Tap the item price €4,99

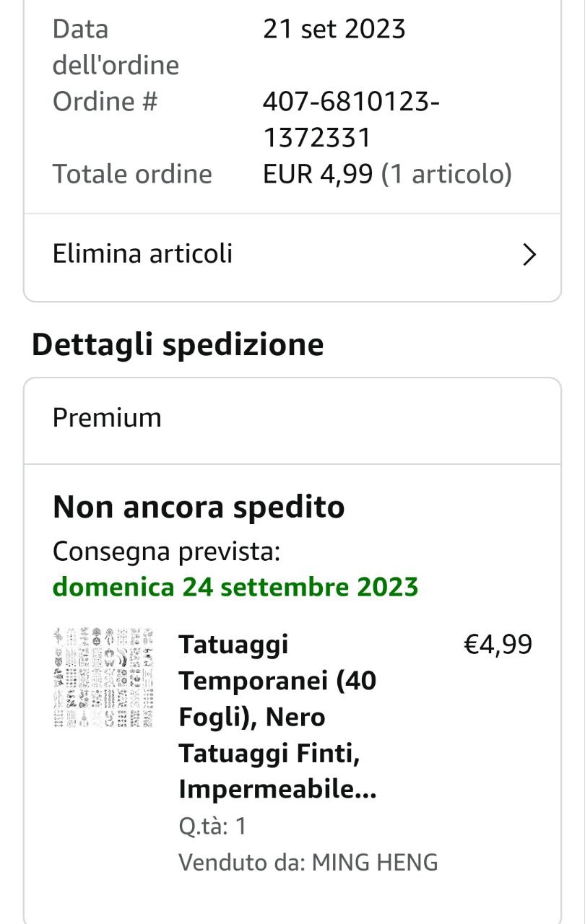pos(498,644)
